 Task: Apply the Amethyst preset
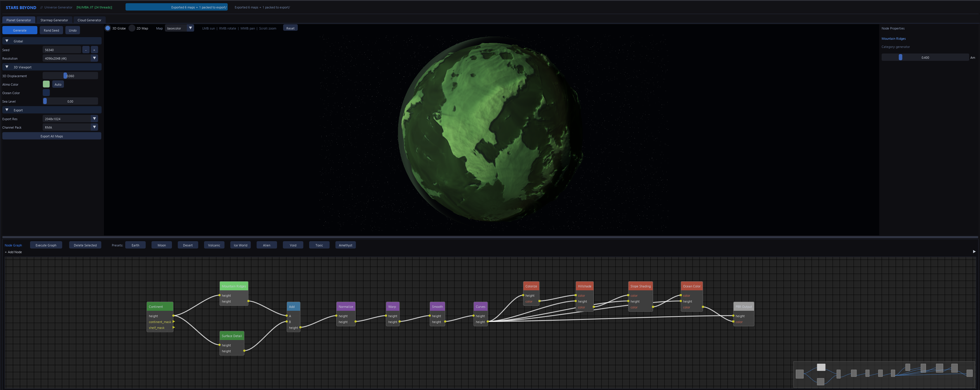click(x=345, y=245)
